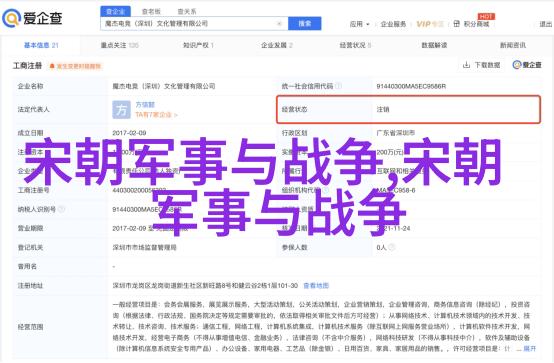Open the 重点关注 tab
Screen dimensions: 554x363
pos(119,45)
